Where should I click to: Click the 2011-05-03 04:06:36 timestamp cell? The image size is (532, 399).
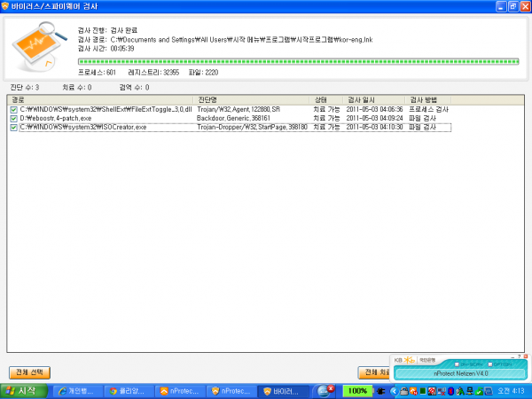[x=374, y=110]
